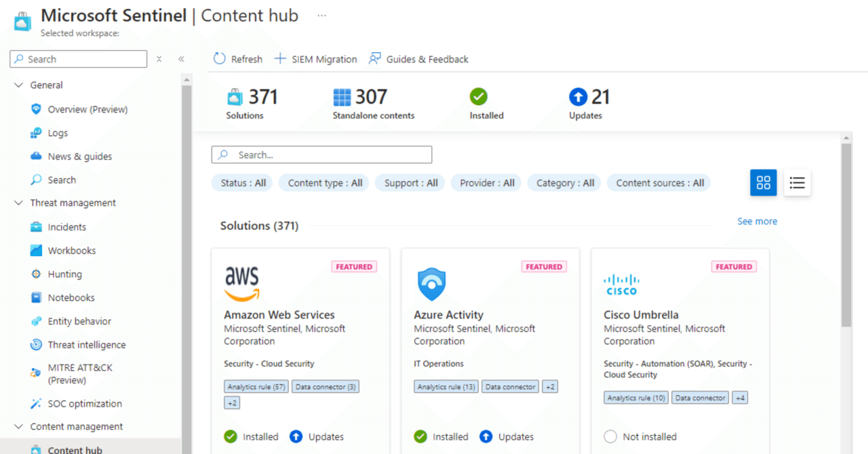Click the content hub search box
Image resolution: width=868 pixels, height=454 pixels.
click(x=321, y=154)
